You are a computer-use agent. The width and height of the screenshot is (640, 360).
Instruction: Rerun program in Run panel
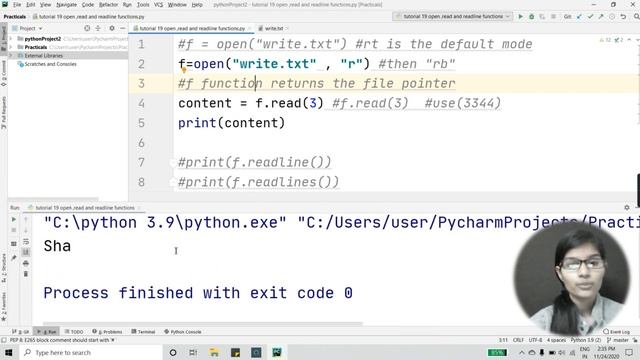(x=13, y=220)
